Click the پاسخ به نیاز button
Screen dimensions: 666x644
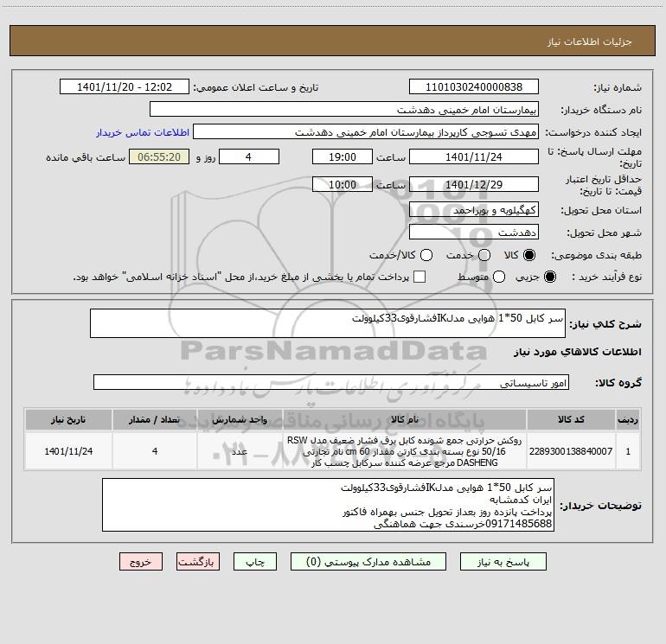503,562
